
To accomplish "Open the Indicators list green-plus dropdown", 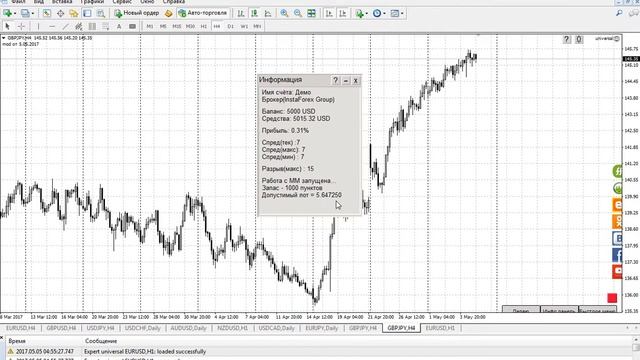I will tap(361, 13).
